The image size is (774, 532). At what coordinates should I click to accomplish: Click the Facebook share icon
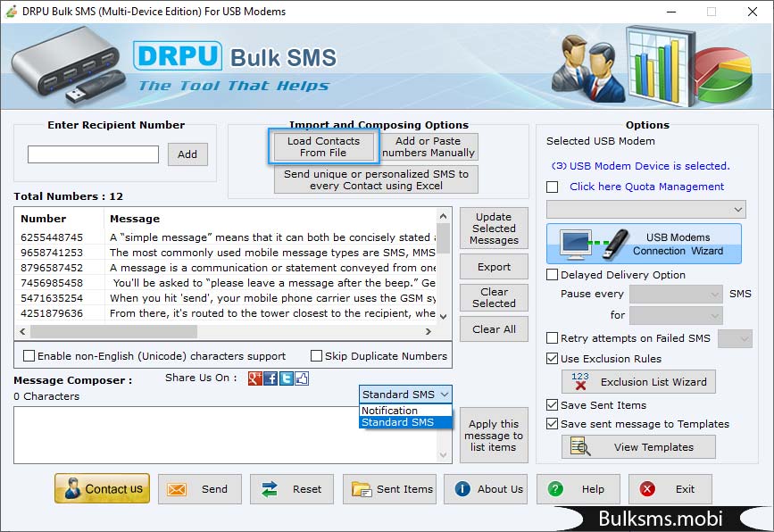(x=270, y=378)
